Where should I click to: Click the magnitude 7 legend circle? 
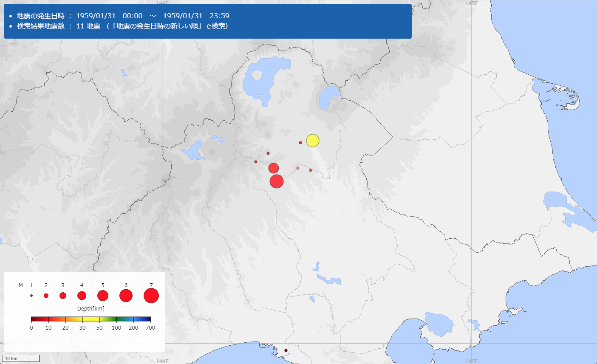point(151,296)
